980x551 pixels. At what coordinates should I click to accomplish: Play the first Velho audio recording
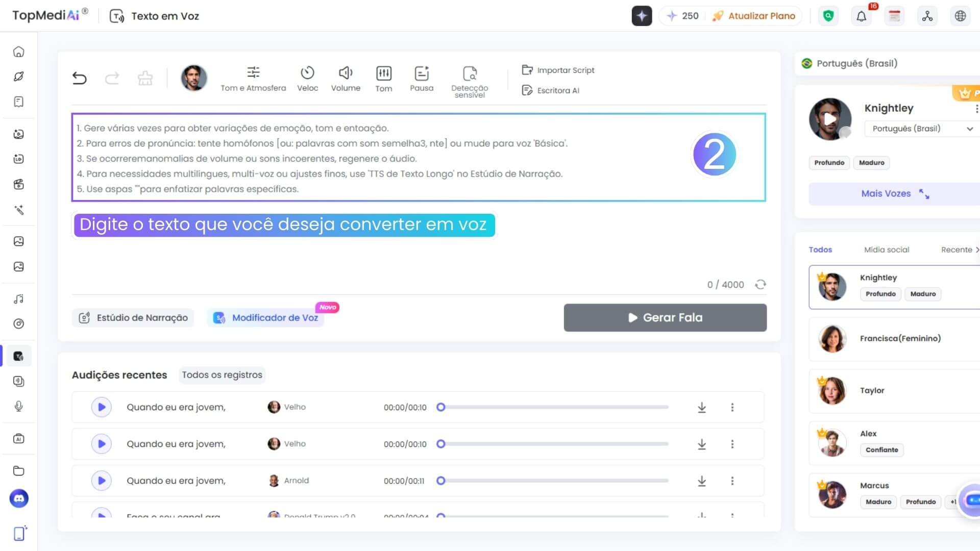(102, 407)
